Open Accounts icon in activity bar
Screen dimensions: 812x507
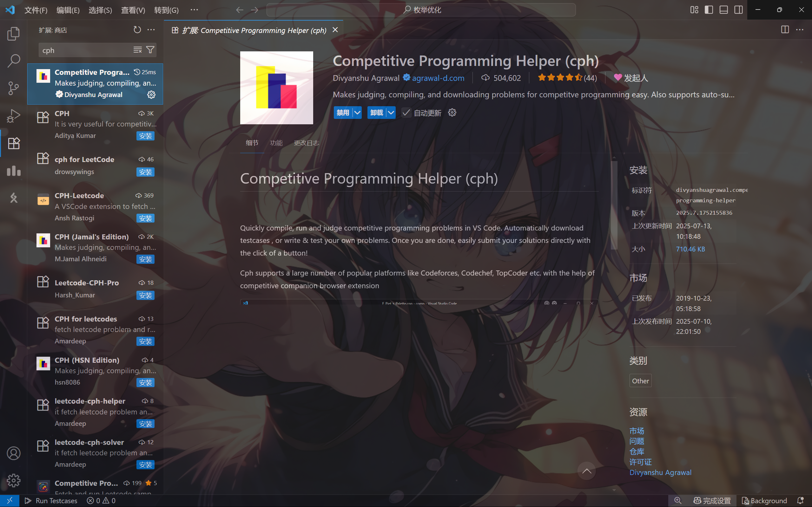(13, 453)
